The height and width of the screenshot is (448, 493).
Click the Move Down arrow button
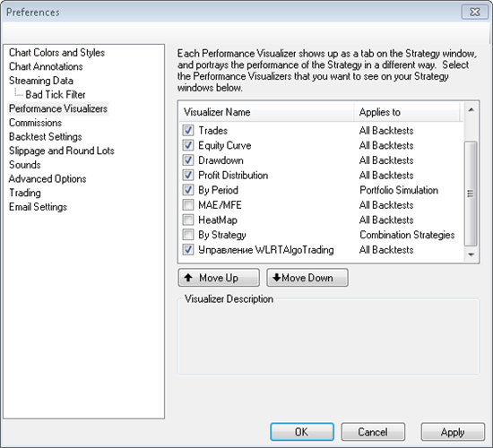307,278
